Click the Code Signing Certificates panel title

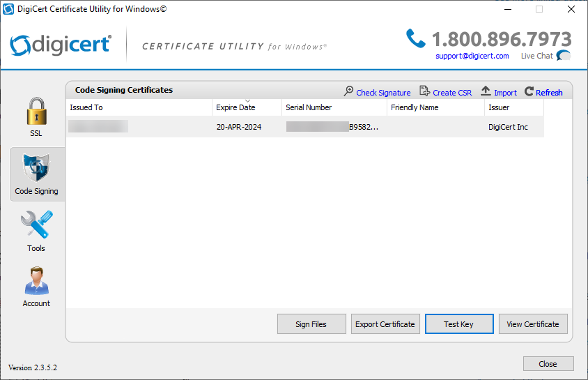[x=124, y=90]
